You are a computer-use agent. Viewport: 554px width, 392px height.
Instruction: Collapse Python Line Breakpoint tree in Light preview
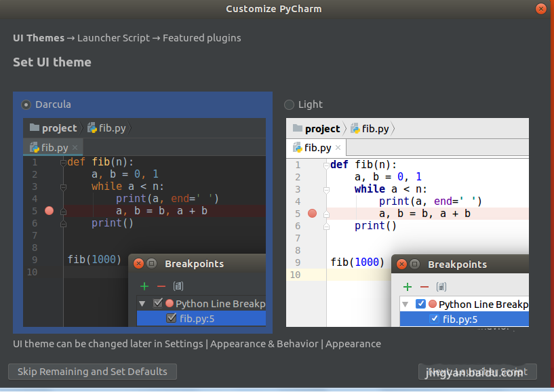point(405,305)
